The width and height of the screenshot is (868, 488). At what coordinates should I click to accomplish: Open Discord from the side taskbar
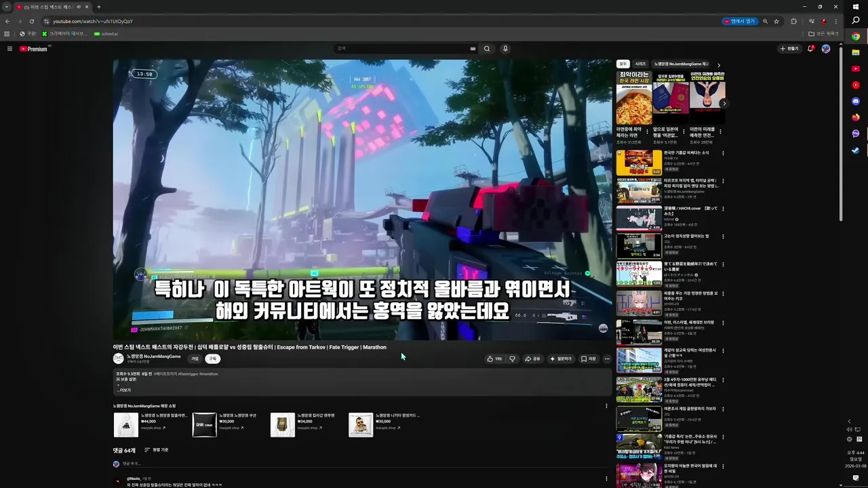pos(856,101)
